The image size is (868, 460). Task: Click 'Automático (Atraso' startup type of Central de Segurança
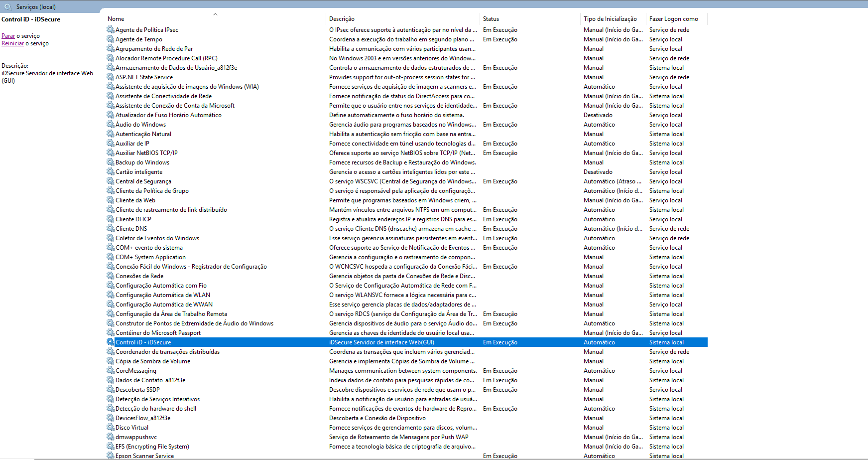click(612, 181)
